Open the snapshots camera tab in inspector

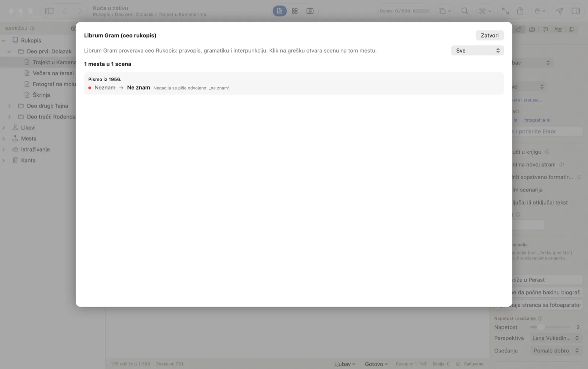coord(532,29)
